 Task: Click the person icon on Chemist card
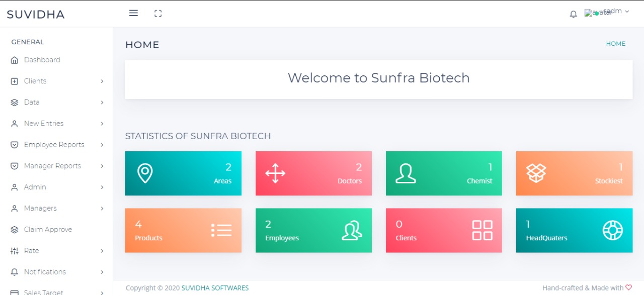[x=406, y=173]
